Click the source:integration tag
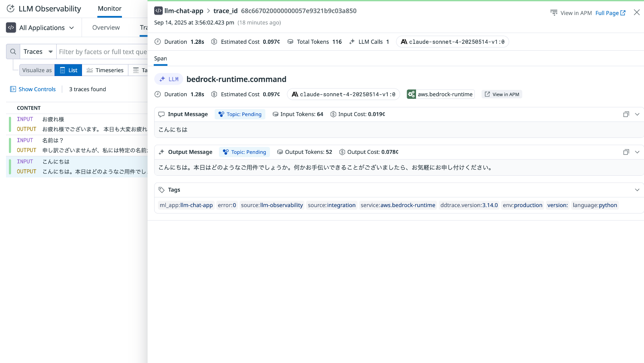This screenshot has width=644, height=363. 332,205
